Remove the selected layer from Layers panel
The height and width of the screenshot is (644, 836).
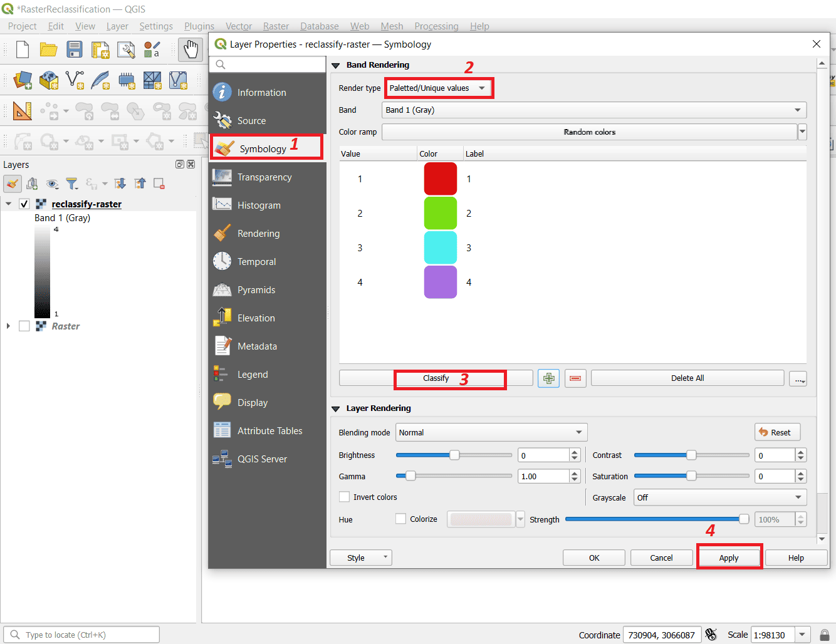point(159,183)
